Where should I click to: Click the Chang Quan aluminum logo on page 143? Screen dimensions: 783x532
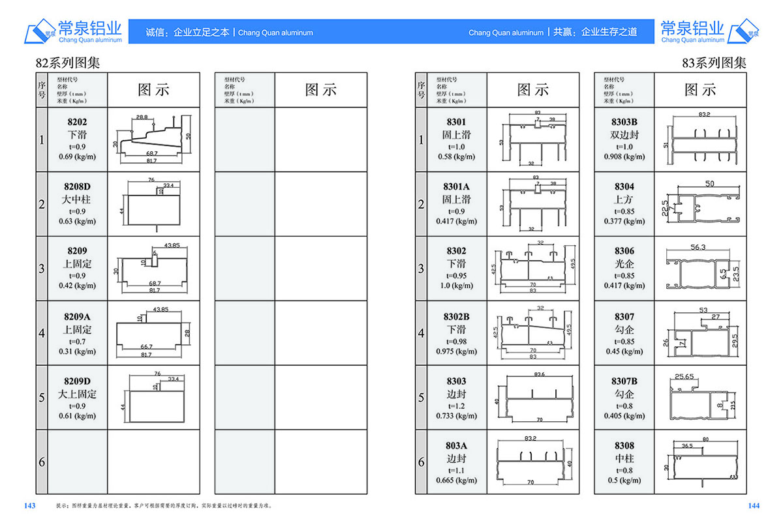[72, 31]
